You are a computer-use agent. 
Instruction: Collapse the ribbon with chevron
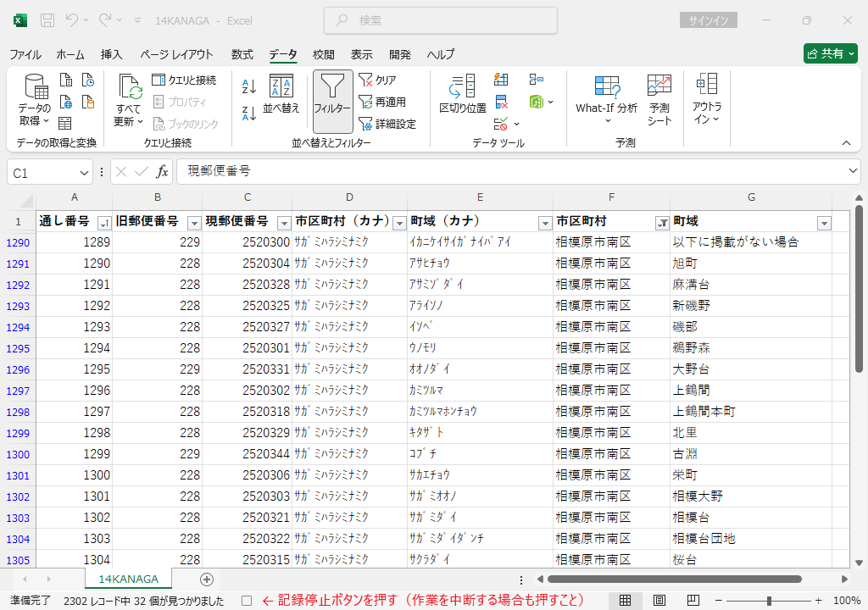point(847,143)
